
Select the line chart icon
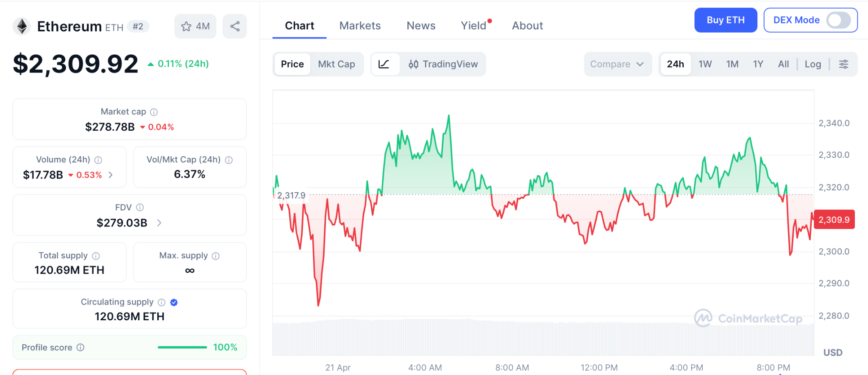pyautogui.click(x=384, y=64)
